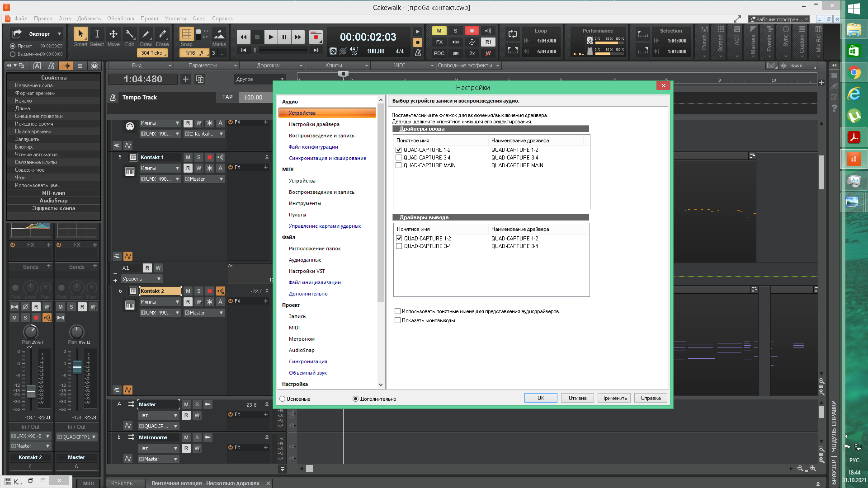The image size is (868, 488).
Task: Select the Move tool
Action: pos(113,35)
